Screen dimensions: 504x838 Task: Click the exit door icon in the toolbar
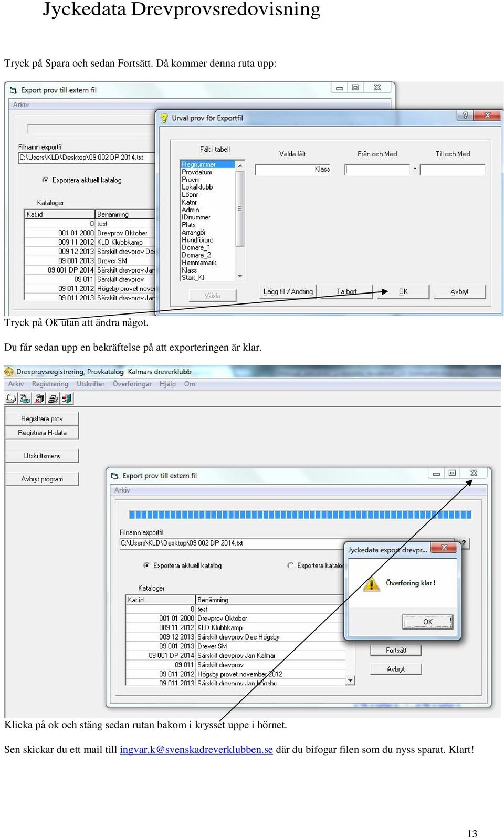tap(67, 399)
